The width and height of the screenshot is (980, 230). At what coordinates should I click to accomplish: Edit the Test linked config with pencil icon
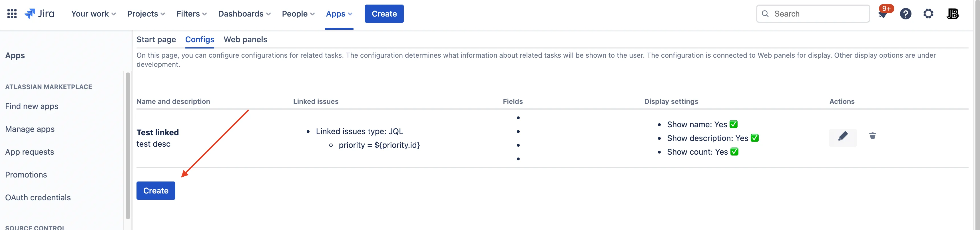[843, 138]
